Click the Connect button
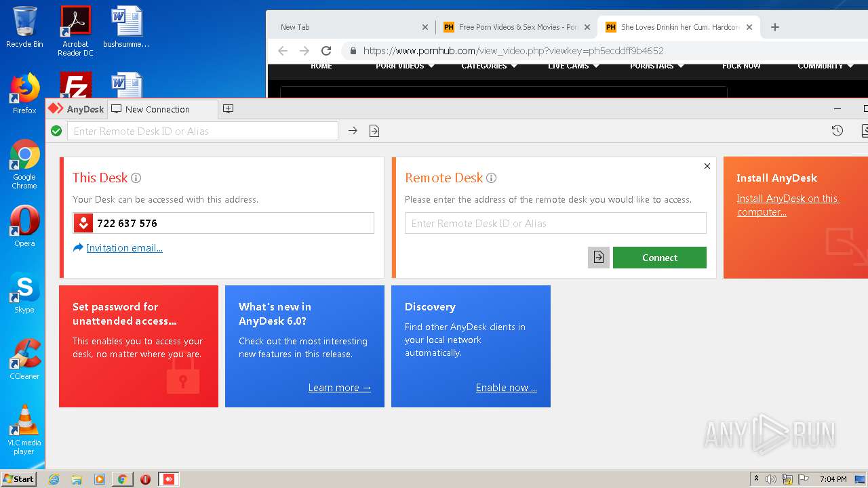This screenshot has height=488, width=868. pos(660,258)
